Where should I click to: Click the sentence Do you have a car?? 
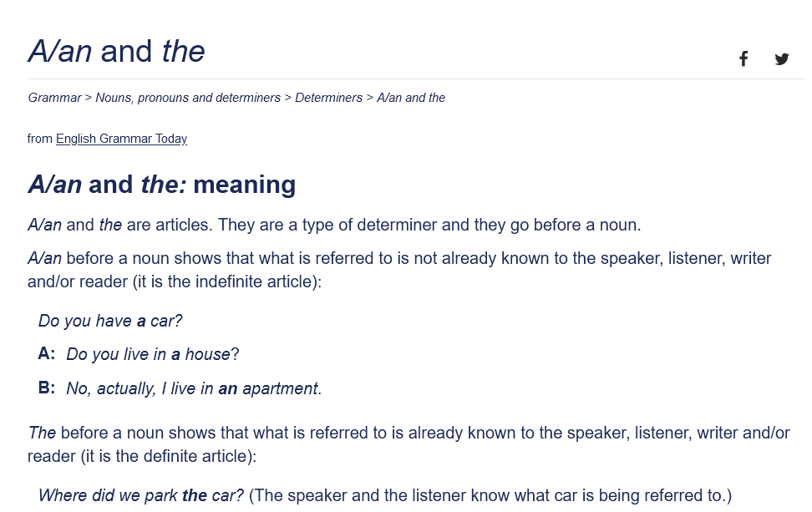tap(110, 321)
